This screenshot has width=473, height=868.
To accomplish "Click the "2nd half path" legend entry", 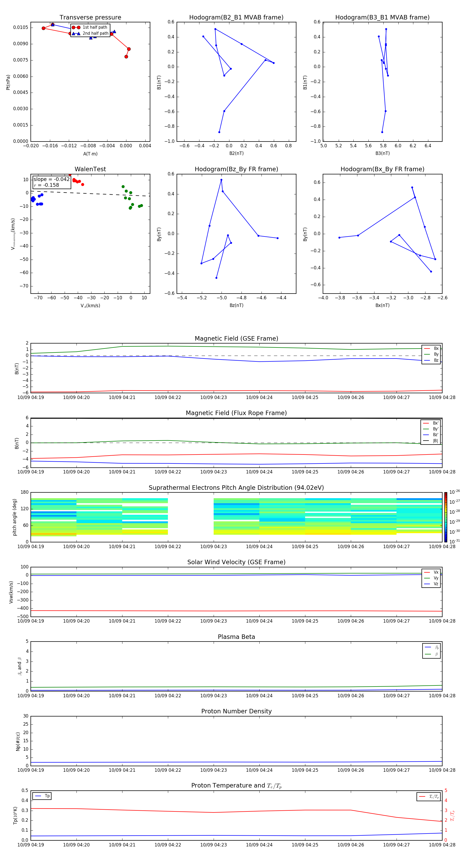I will (x=90, y=33).
